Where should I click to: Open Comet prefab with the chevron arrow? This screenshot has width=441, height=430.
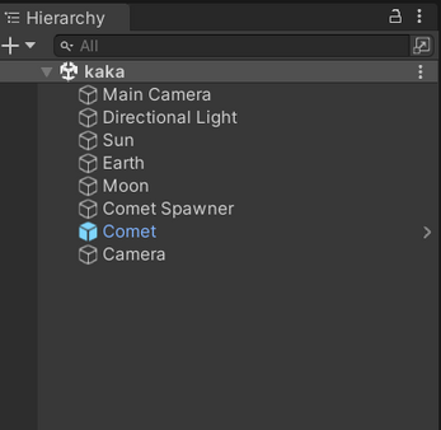427,232
